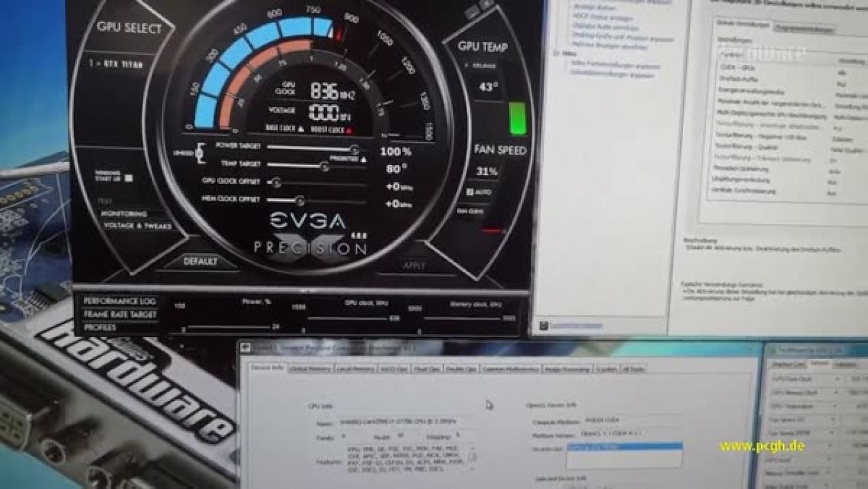Click the Default button in Precision X
The height and width of the screenshot is (489, 868).
pyautogui.click(x=200, y=261)
